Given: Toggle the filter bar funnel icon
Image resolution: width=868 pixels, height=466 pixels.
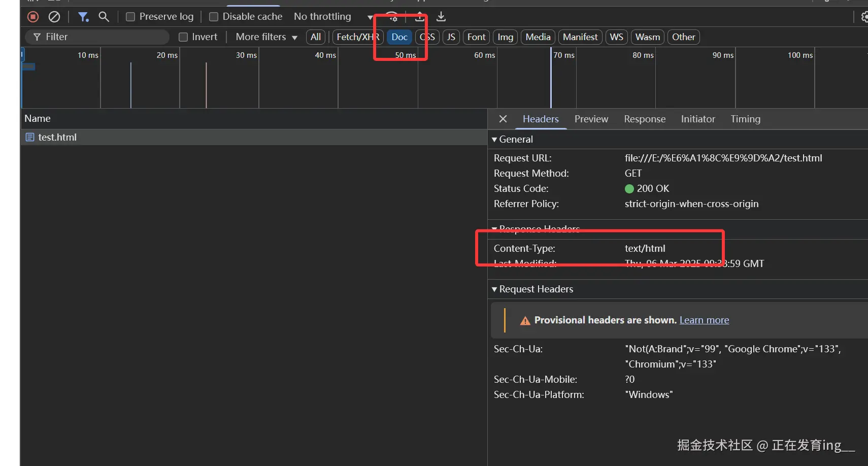Looking at the screenshot, I should coord(83,17).
